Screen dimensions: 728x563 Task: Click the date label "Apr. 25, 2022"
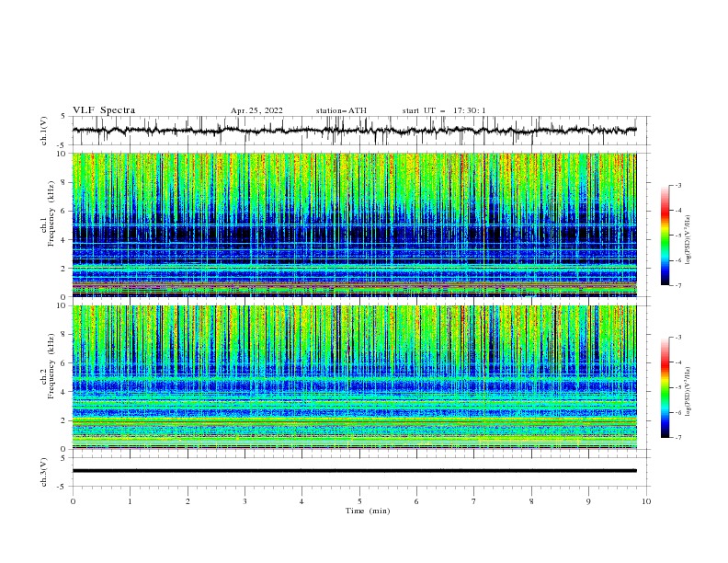click(256, 110)
